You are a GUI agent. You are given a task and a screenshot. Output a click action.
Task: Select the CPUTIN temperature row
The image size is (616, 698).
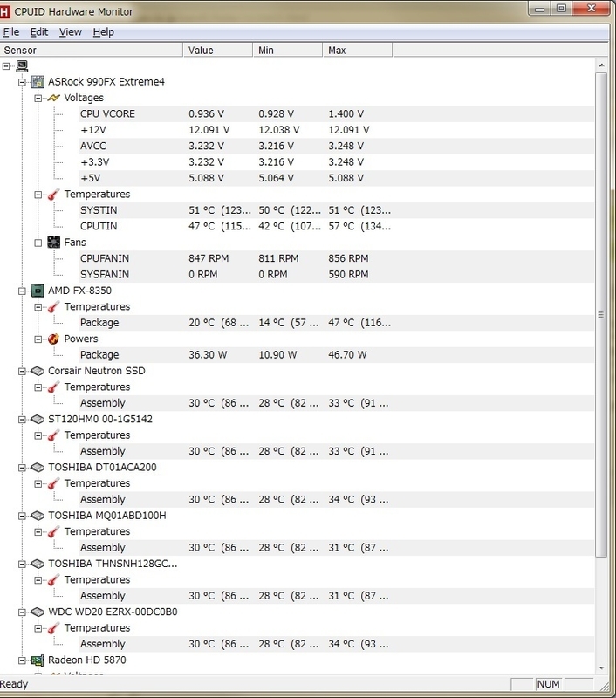tap(336, 226)
